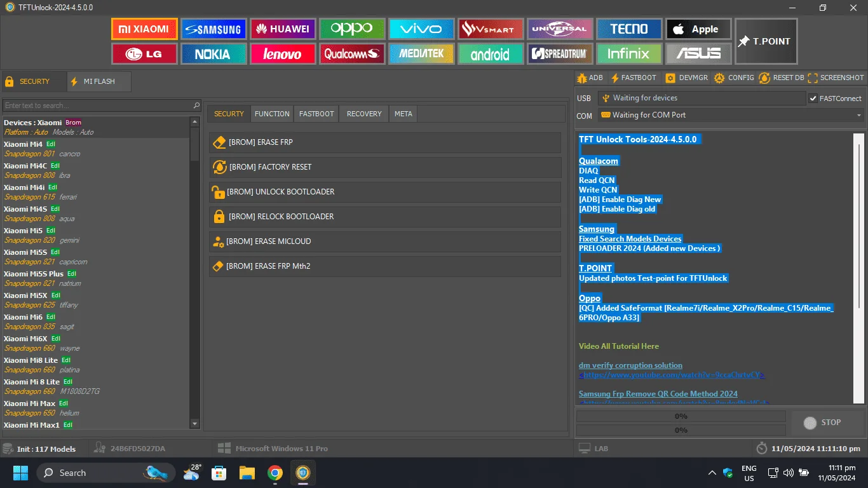This screenshot has height=488, width=868.
Task: Select the MediaTek brand button
Action: [x=422, y=53]
